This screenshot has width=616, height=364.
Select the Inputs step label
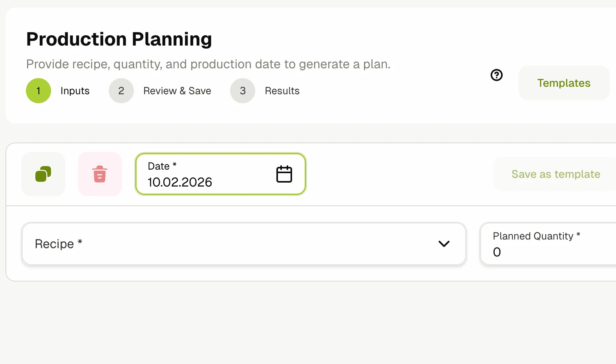tap(75, 91)
